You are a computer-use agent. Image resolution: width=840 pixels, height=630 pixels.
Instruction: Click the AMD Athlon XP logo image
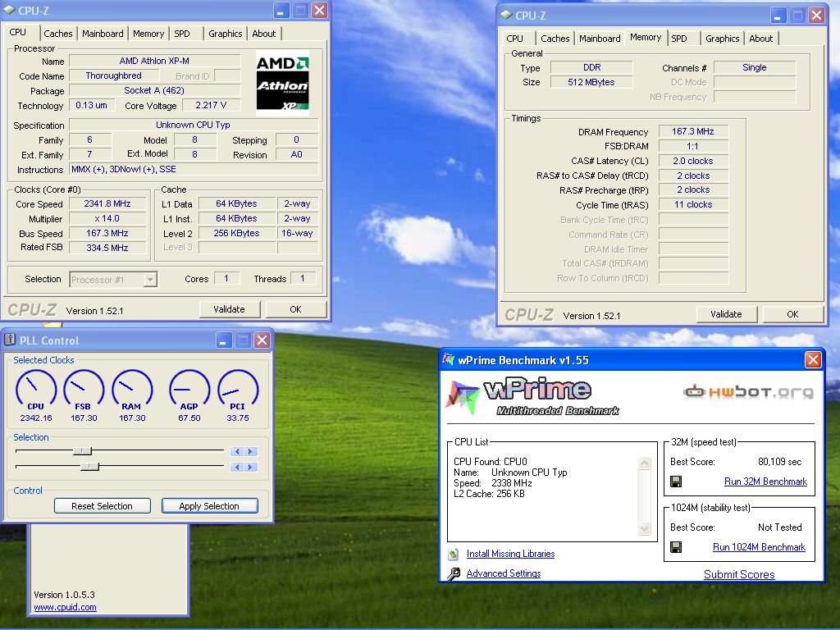click(x=282, y=83)
